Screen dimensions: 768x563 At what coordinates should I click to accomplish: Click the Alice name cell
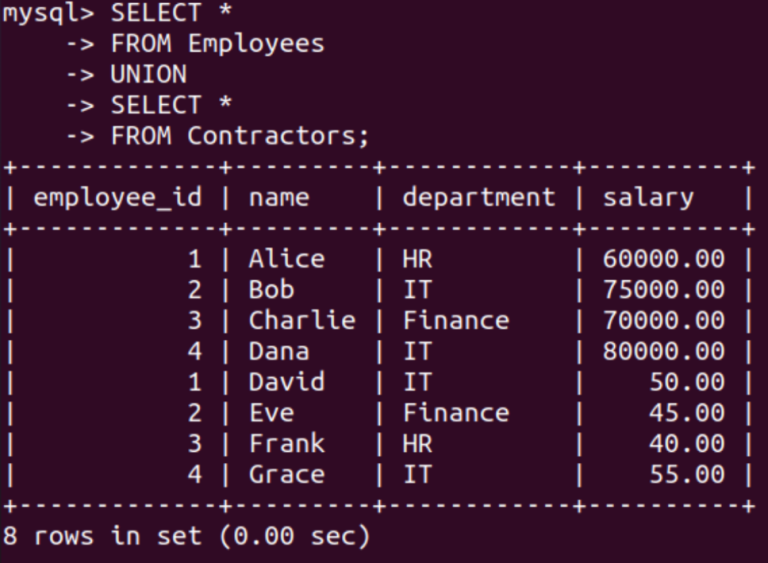click(286, 259)
